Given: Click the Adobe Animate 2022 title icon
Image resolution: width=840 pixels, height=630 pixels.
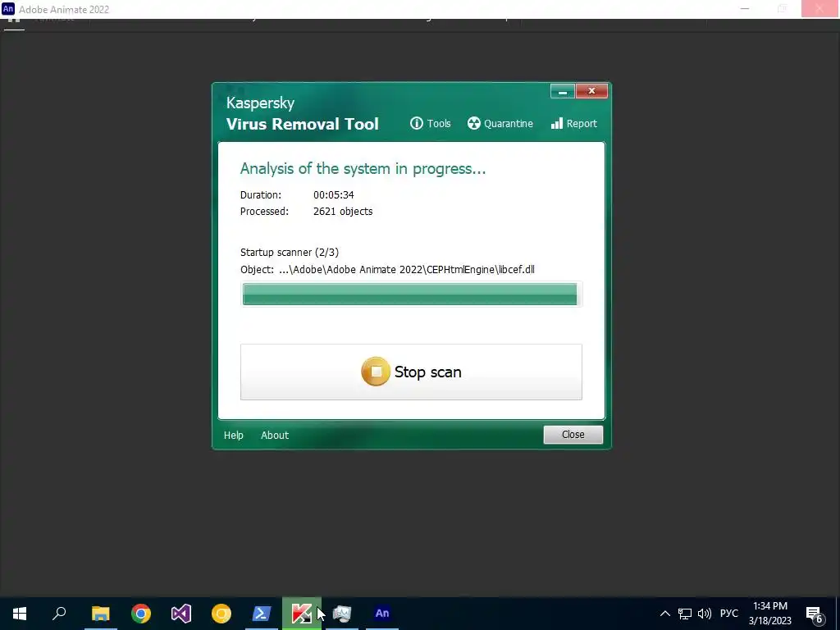Looking at the screenshot, I should 8,9.
